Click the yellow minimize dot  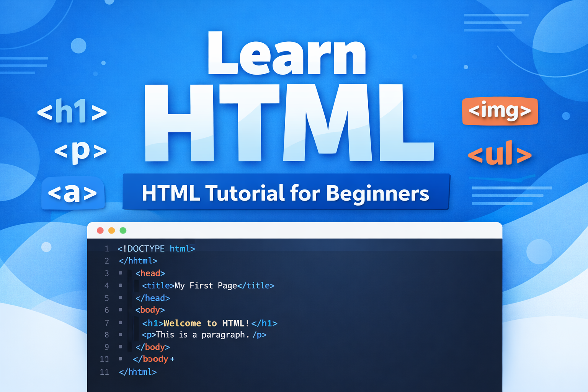coord(111,230)
